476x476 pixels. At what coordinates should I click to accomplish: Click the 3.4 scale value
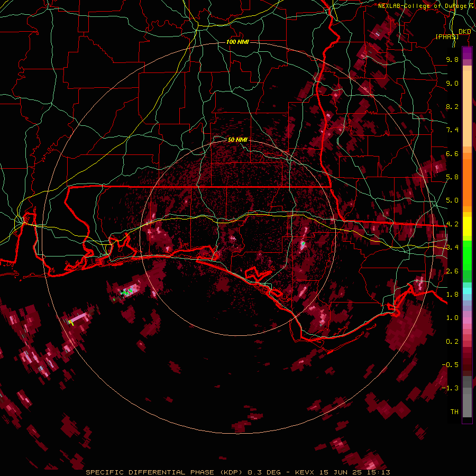click(x=452, y=248)
